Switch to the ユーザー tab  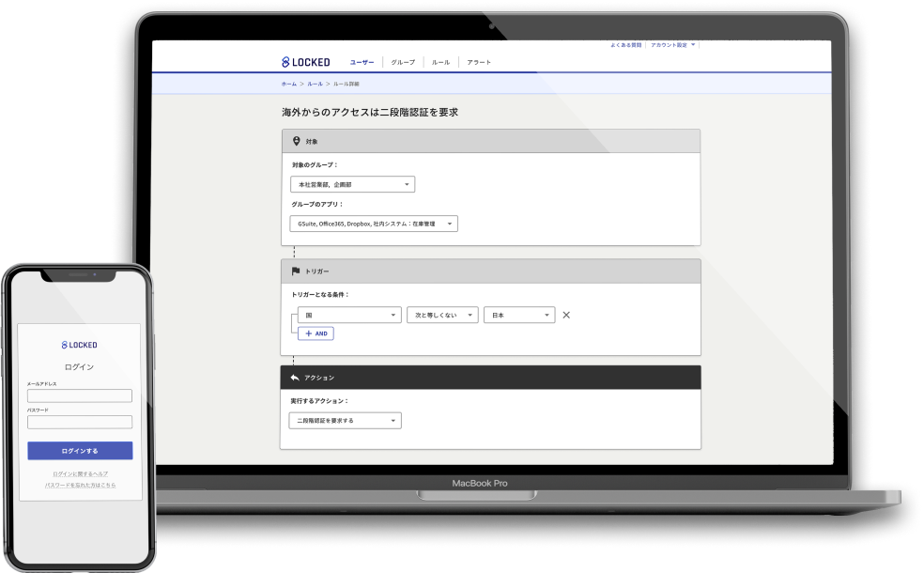point(362,62)
